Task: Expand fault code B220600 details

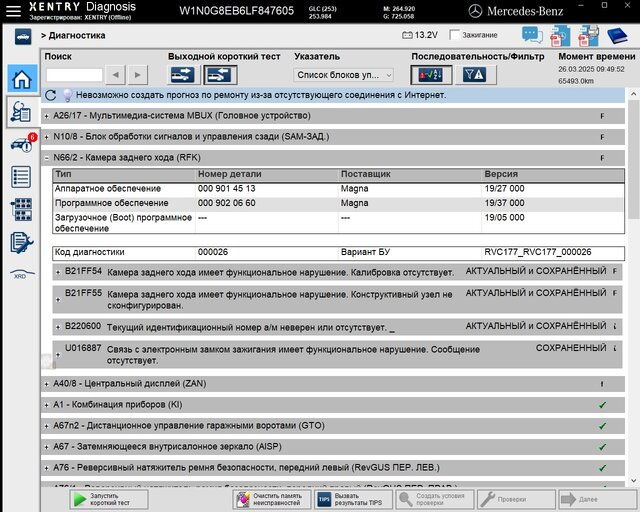Action: point(58,327)
